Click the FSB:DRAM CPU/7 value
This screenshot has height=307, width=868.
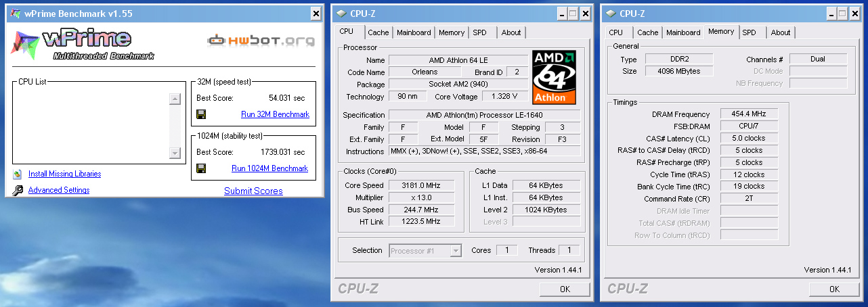[x=749, y=126]
